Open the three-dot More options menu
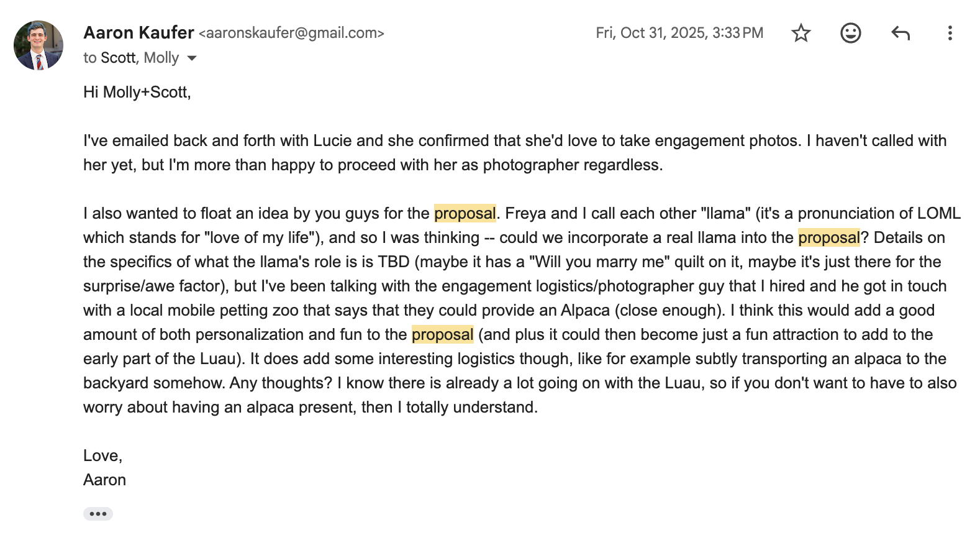The height and width of the screenshot is (553, 980). pos(950,33)
